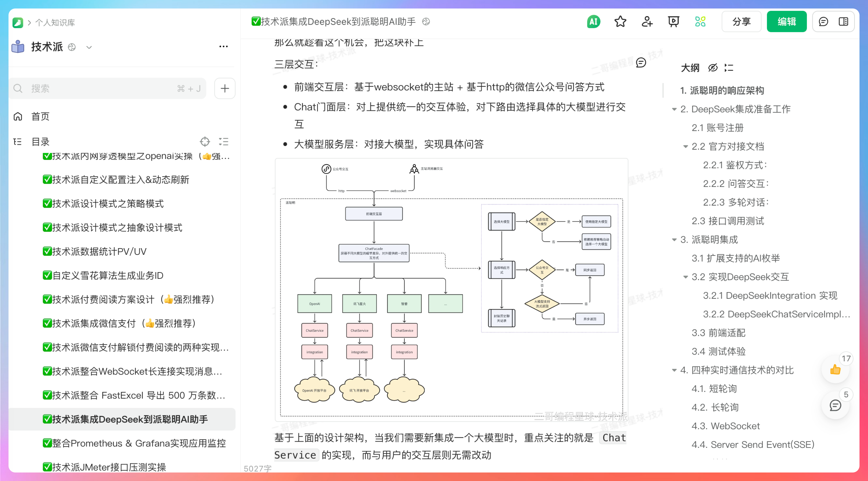
Task: Open document comments via the chat bubble icon
Action: (824, 21)
